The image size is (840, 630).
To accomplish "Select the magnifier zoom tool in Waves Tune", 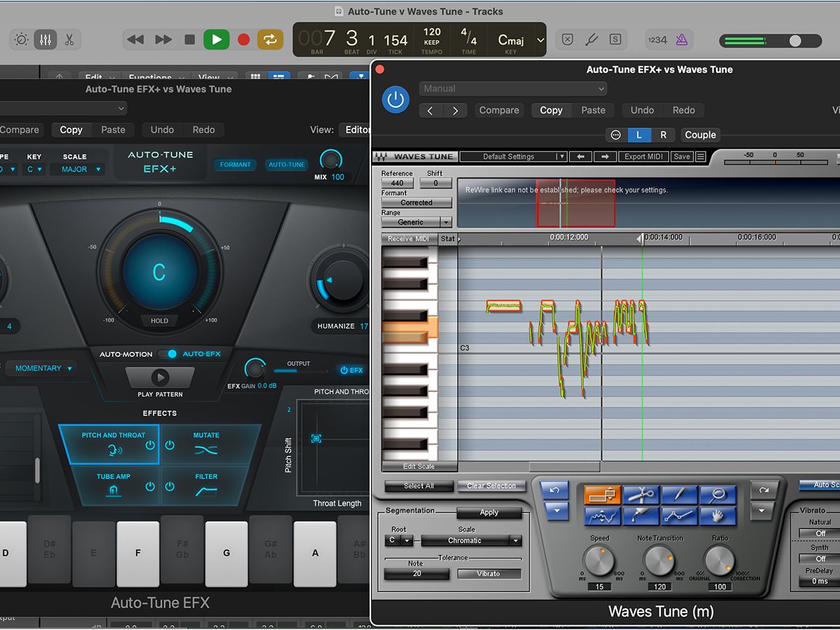I will pos(717,495).
